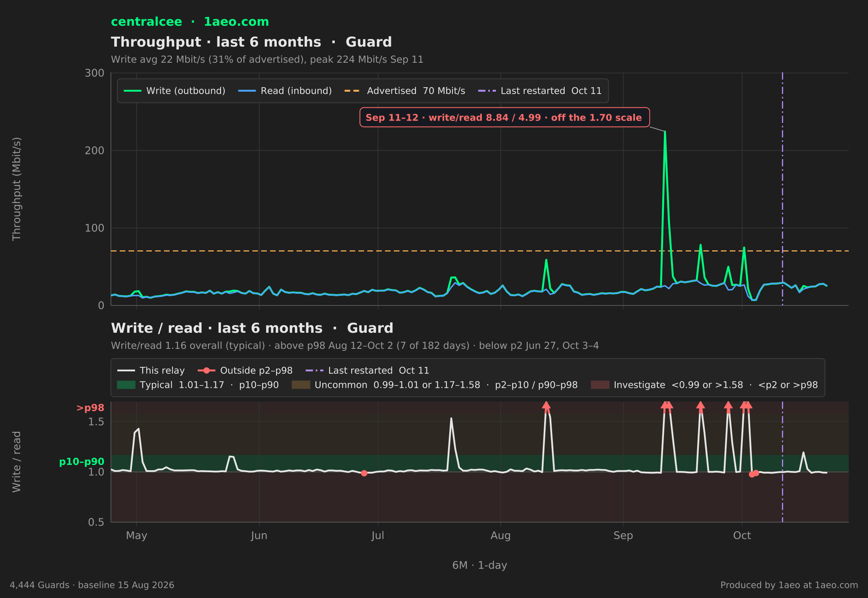Click the 224 Mbit/s peak of the write line
This screenshot has height=598, width=868.
pyautogui.click(x=665, y=131)
